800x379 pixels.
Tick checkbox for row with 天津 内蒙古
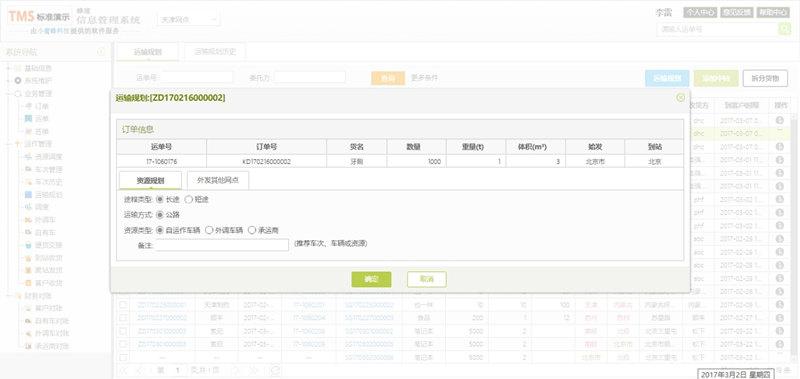pyautogui.click(x=123, y=305)
